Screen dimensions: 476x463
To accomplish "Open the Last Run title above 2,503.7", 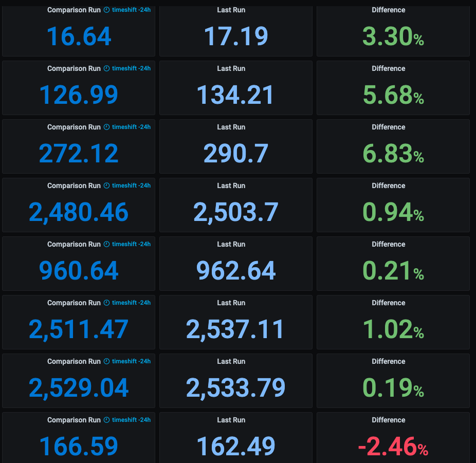I will 231,186.
